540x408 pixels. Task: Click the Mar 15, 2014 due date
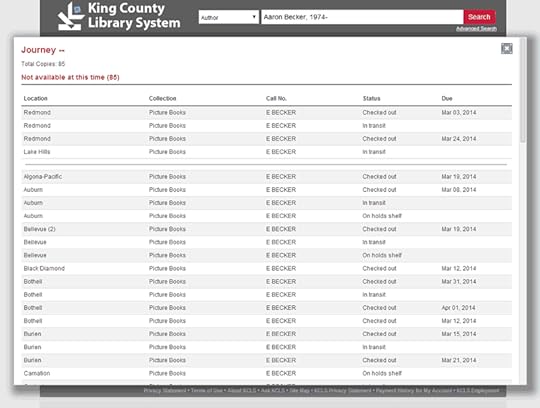tap(459, 334)
